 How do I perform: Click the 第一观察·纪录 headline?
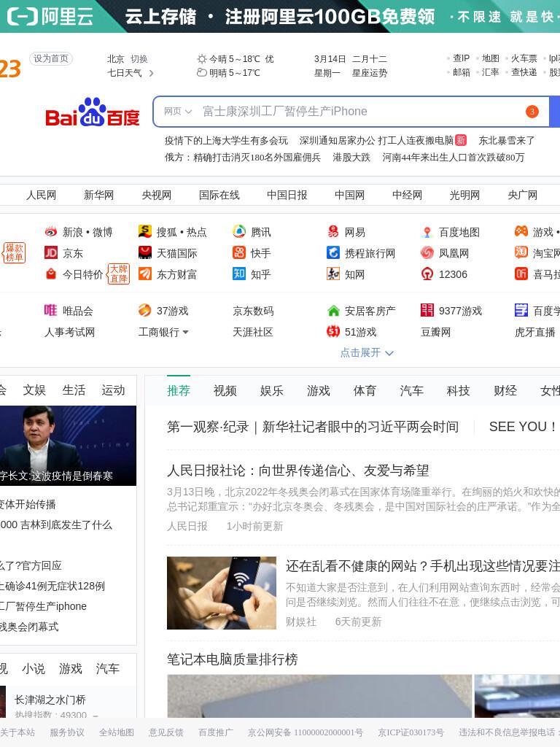(x=313, y=426)
